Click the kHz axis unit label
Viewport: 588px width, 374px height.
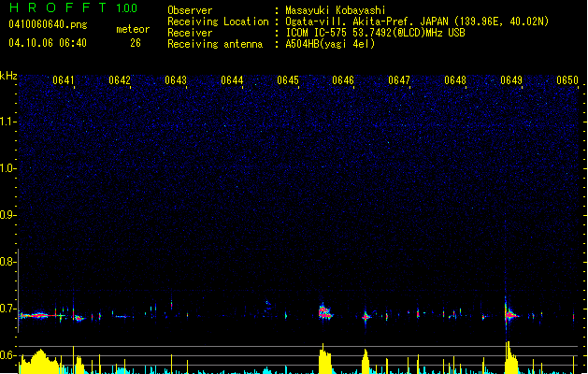point(8,76)
